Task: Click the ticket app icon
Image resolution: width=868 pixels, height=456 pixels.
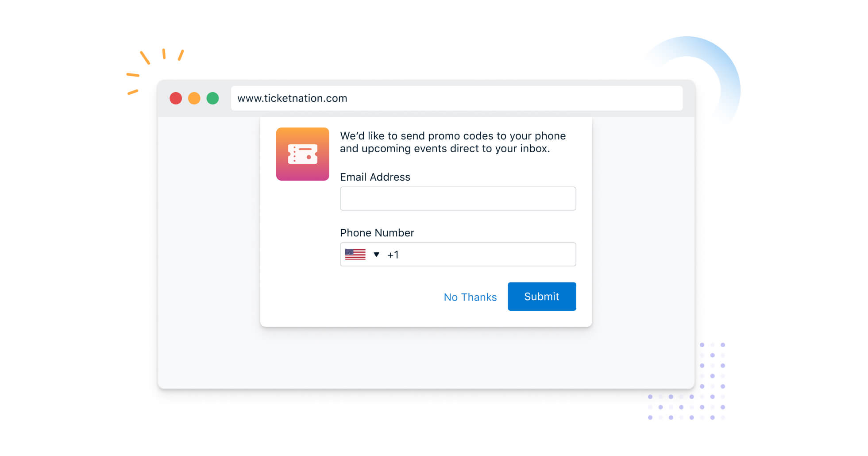Action: click(x=303, y=154)
